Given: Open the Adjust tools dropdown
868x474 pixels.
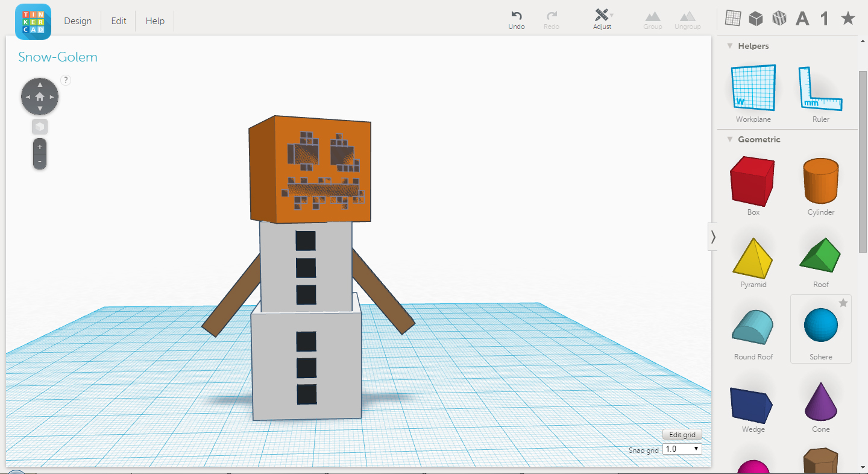Looking at the screenshot, I should click(602, 20).
